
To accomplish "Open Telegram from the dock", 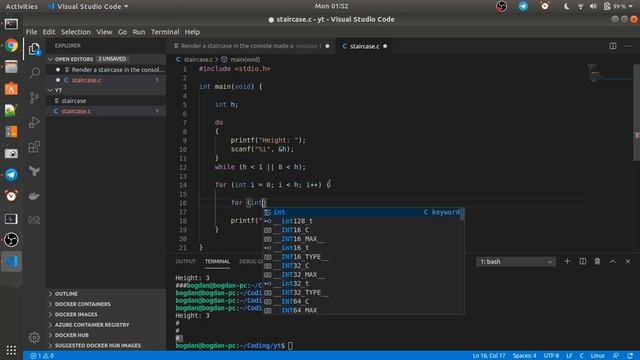I will [11, 175].
